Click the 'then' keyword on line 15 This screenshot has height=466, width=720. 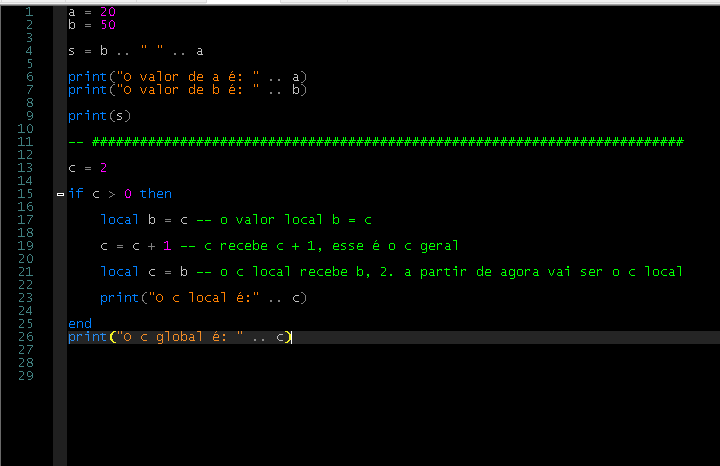(x=156, y=193)
